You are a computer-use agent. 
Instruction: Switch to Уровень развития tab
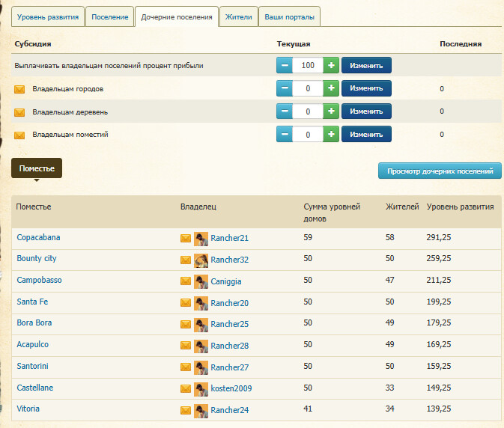point(47,16)
